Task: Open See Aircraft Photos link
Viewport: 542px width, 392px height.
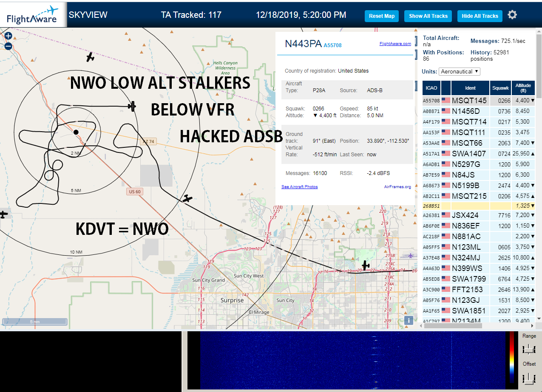Action: click(x=299, y=186)
